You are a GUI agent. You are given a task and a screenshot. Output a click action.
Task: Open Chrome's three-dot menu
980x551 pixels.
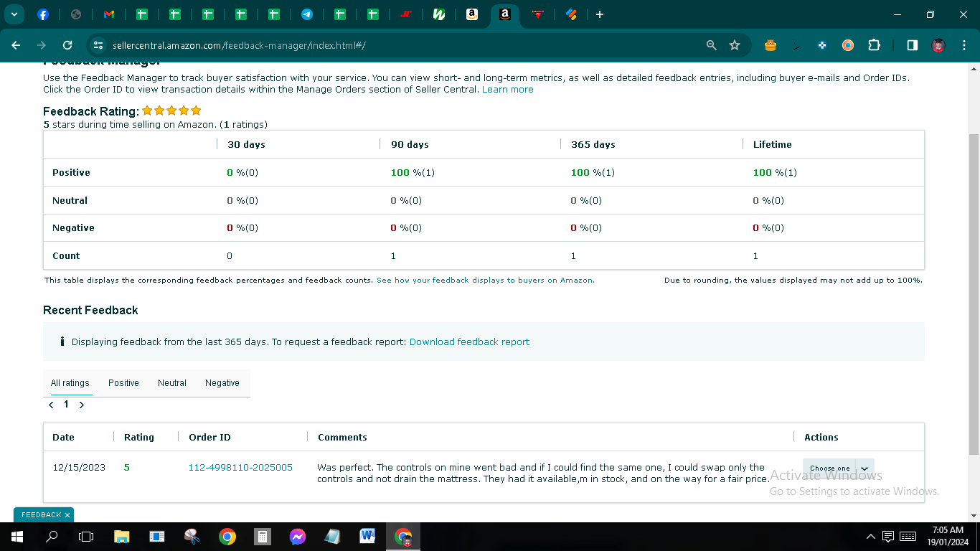963,45
